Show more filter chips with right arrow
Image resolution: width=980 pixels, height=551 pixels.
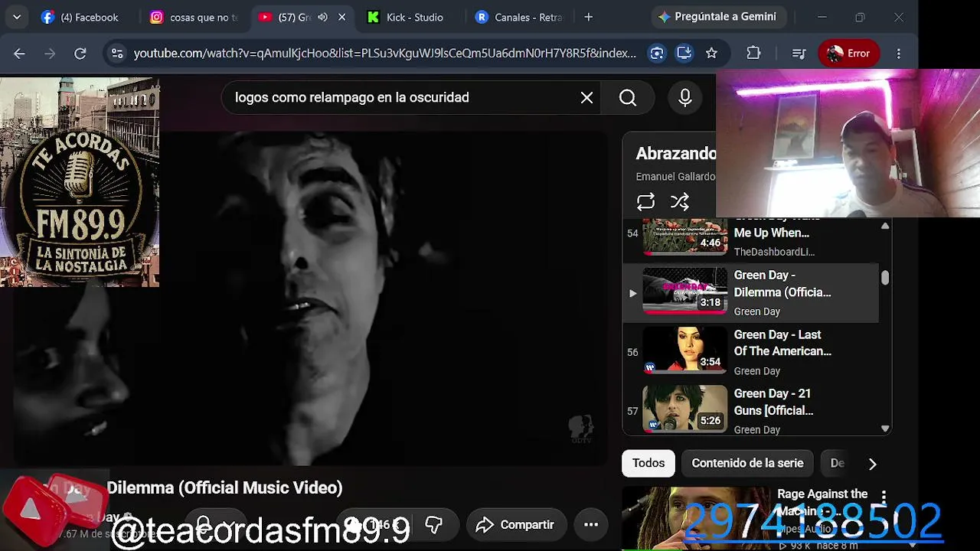[x=872, y=463]
